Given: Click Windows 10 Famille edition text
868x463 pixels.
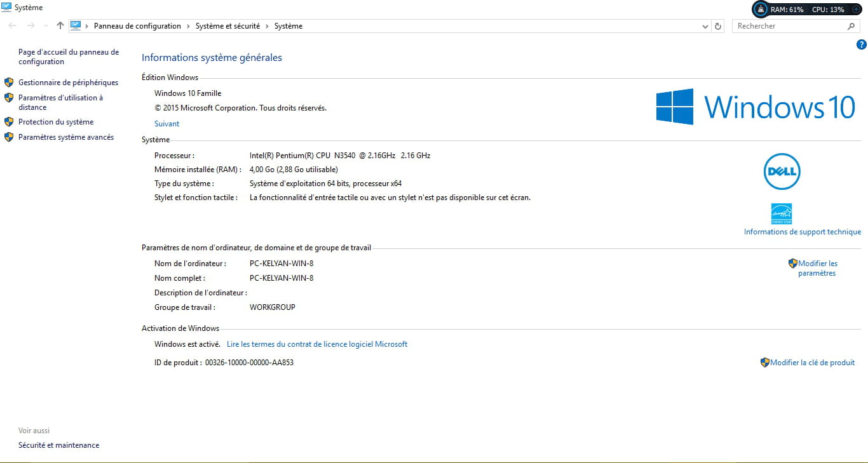Looking at the screenshot, I should point(188,93).
